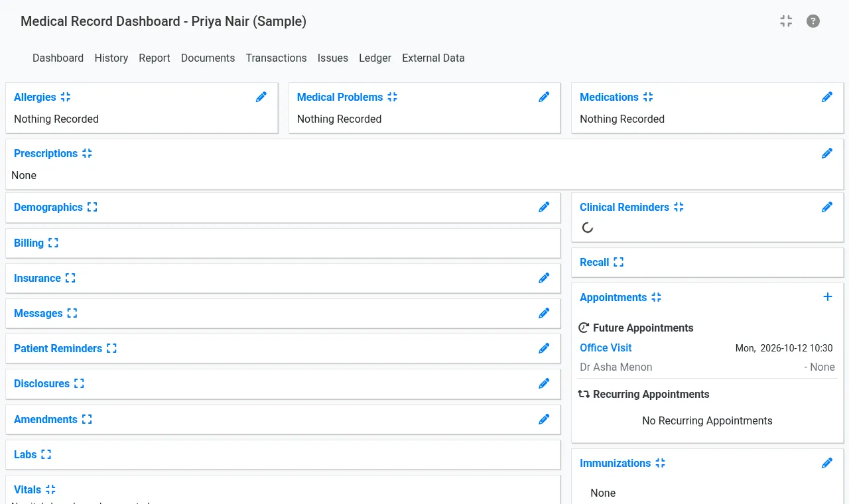Expand the Billing section
This screenshot has height=504, width=849.
click(x=53, y=243)
